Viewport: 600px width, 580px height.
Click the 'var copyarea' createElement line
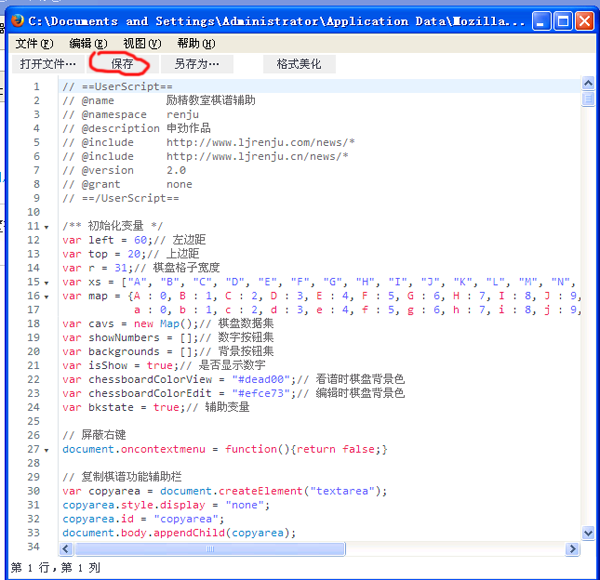point(225,491)
